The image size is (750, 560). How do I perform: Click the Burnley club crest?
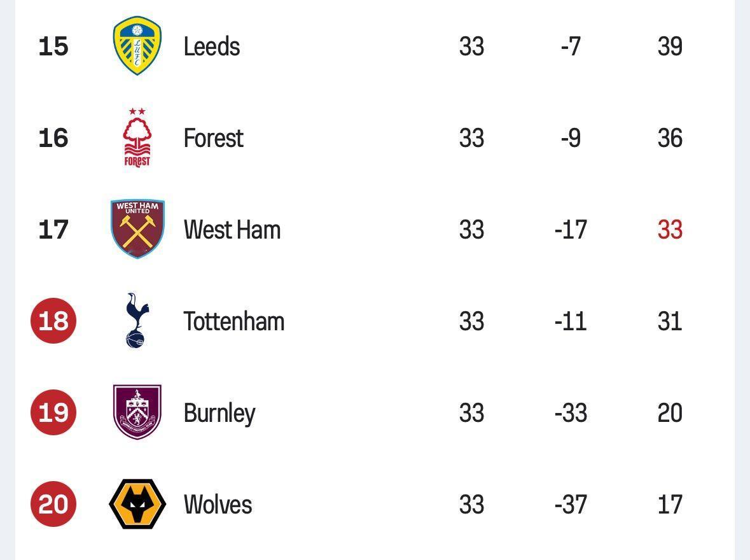click(x=137, y=412)
